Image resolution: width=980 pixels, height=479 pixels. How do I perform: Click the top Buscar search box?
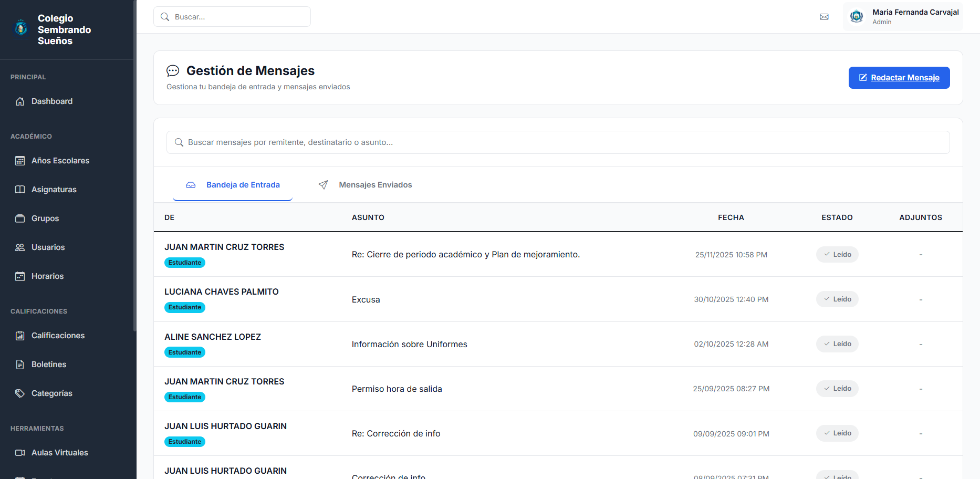point(232,17)
